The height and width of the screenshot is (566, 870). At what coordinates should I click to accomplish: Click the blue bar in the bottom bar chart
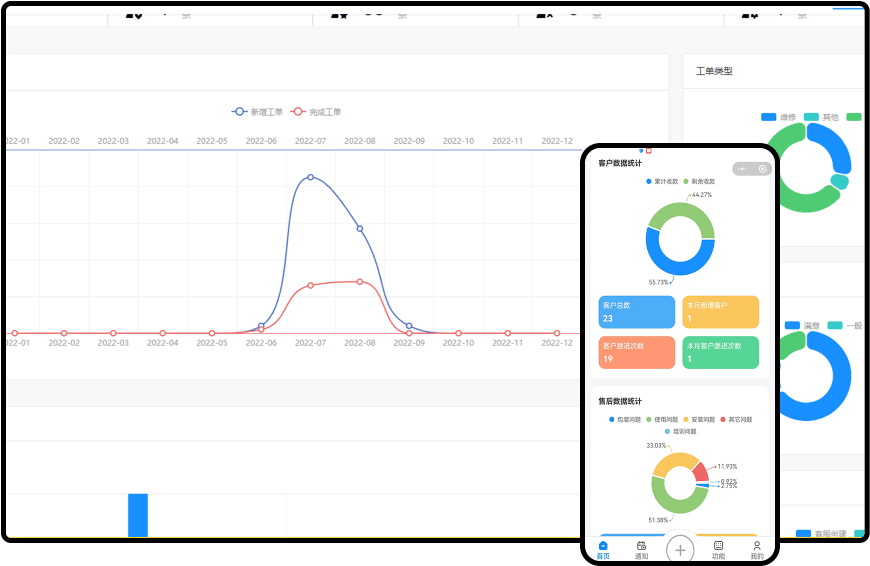pyautogui.click(x=137, y=515)
